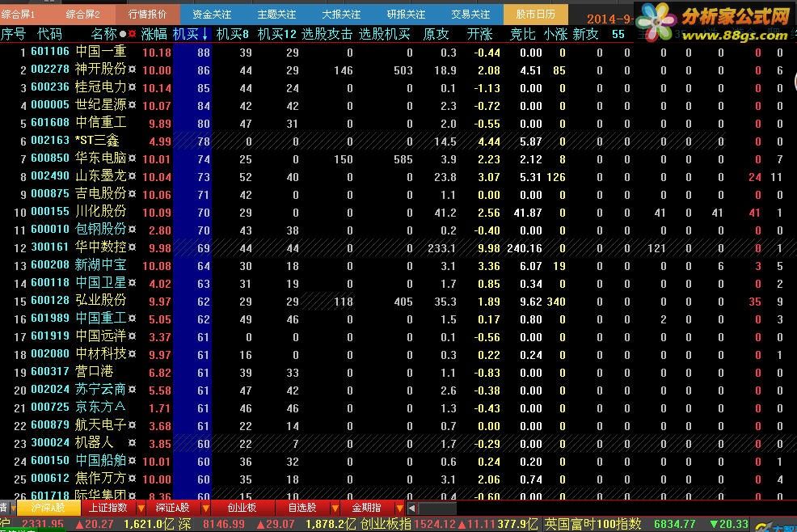Screen dimensions: 797x532
Task: Click the marker icon beside 包钢股份
Action: pos(132,230)
